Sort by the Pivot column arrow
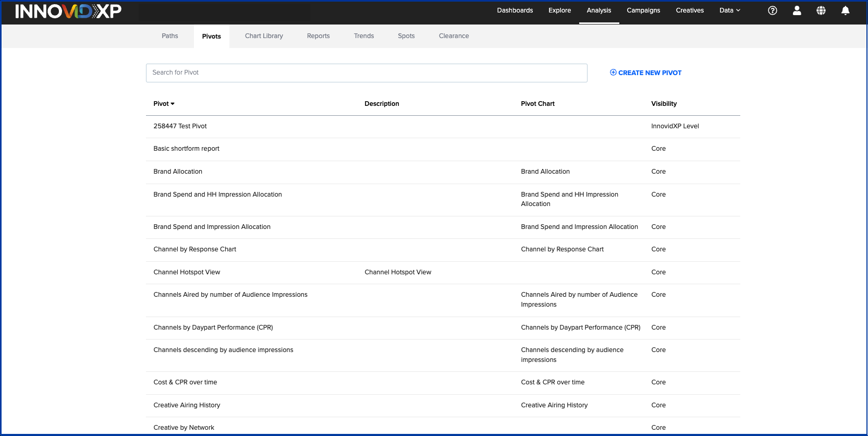The height and width of the screenshot is (436, 868). coord(173,104)
